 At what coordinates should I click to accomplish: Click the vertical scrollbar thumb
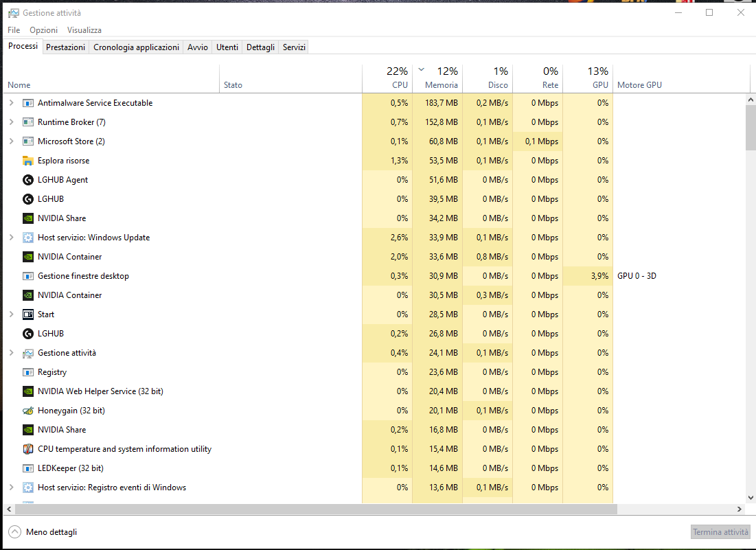pyautogui.click(x=751, y=128)
